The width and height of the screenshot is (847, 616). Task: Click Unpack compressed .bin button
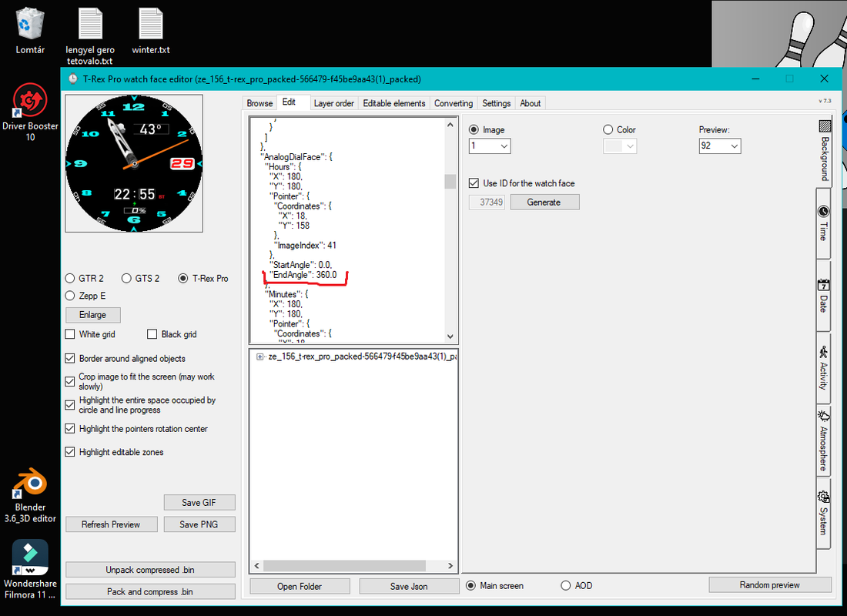click(x=150, y=570)
